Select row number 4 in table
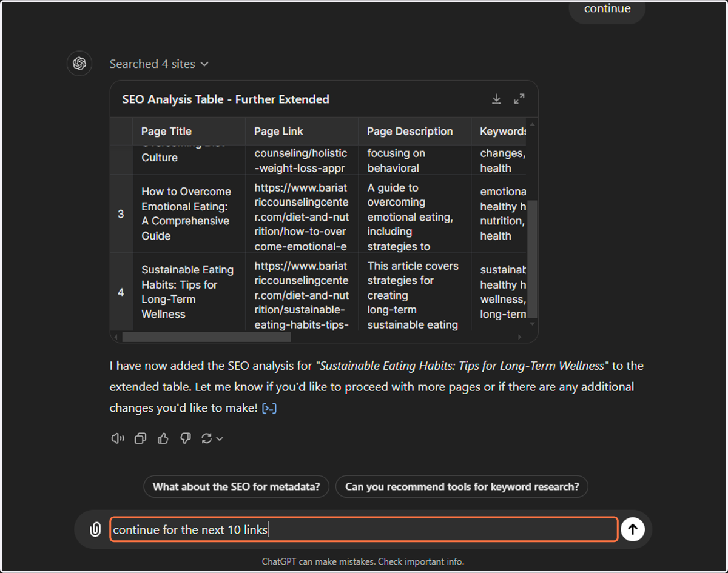The image size is (728, 573). point(121,292)
